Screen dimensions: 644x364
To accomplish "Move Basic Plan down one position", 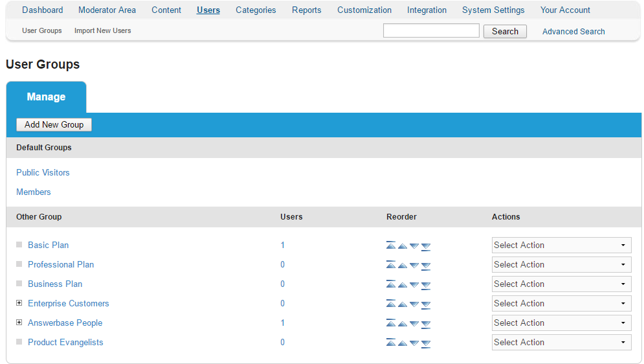I will [x=414, y=245].
